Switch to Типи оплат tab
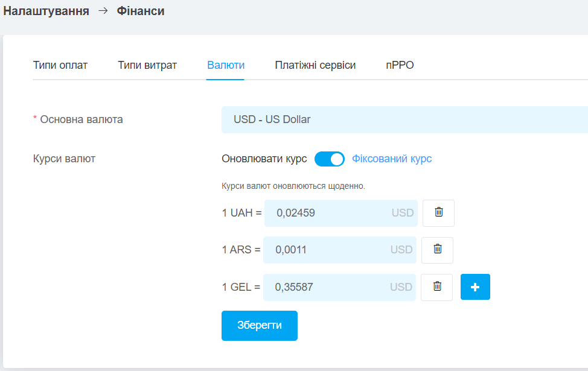The height and width of the screenshot is (371, 588). click(x=60, y=65)
